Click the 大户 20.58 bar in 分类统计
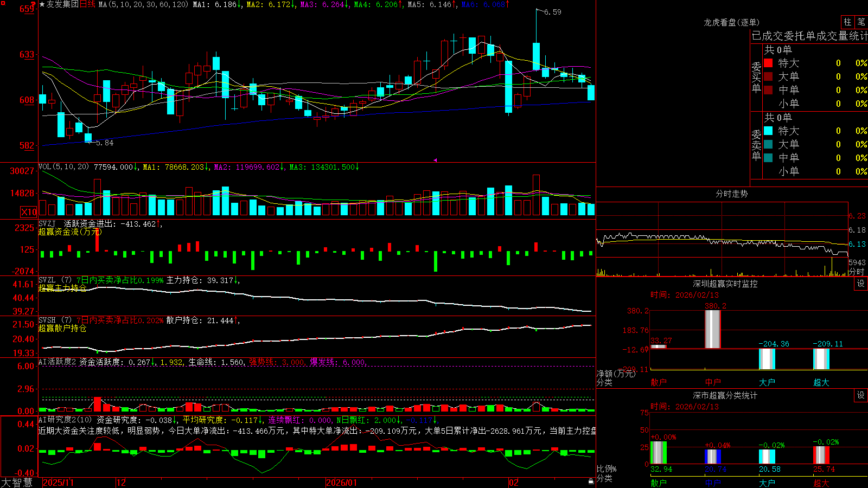The height and width of the screenshot is (488, 868). (767, 457)
